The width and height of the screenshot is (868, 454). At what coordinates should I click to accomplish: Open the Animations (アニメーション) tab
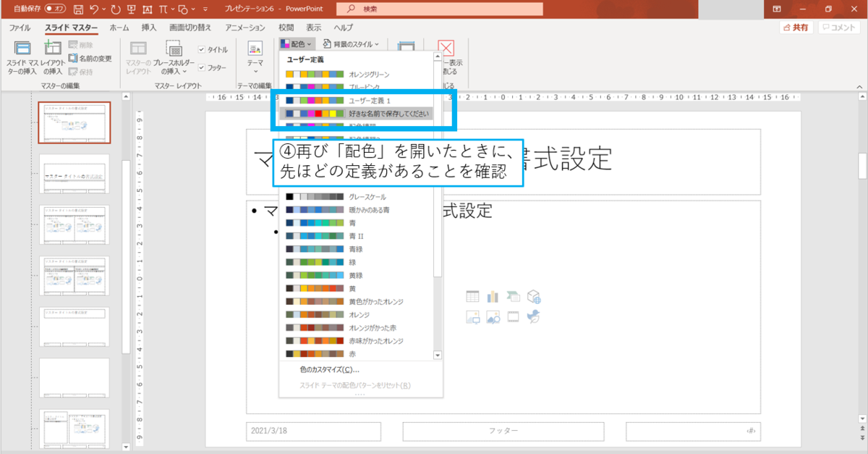tap(245, 28)
